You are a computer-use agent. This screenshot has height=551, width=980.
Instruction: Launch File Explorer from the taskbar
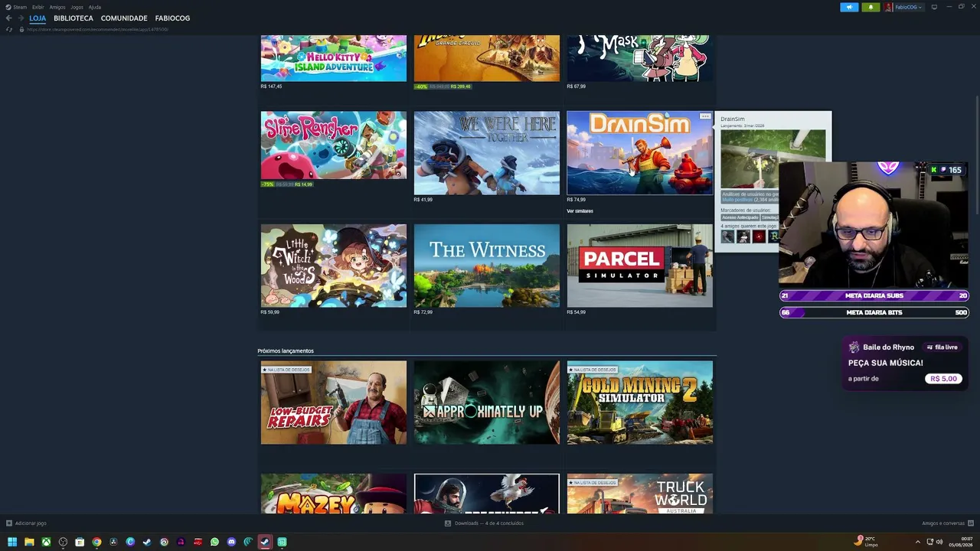(29, 542)
